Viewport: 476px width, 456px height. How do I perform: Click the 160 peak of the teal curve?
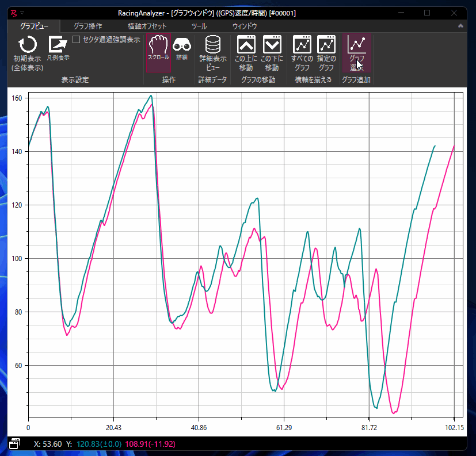click(151, 96)
